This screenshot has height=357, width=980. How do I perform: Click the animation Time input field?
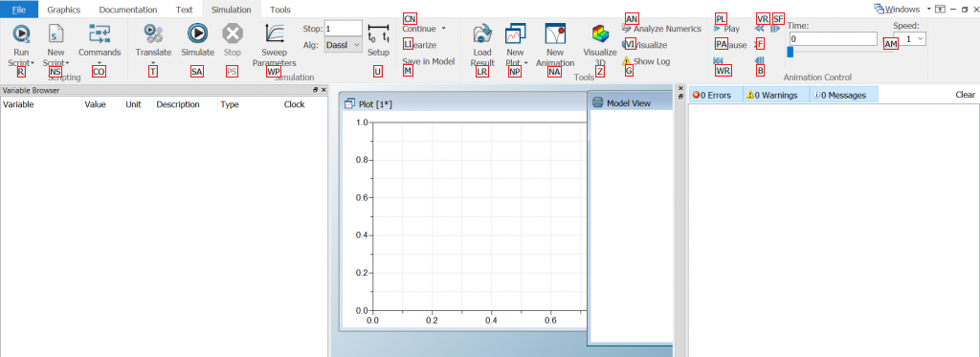(833, 39)
